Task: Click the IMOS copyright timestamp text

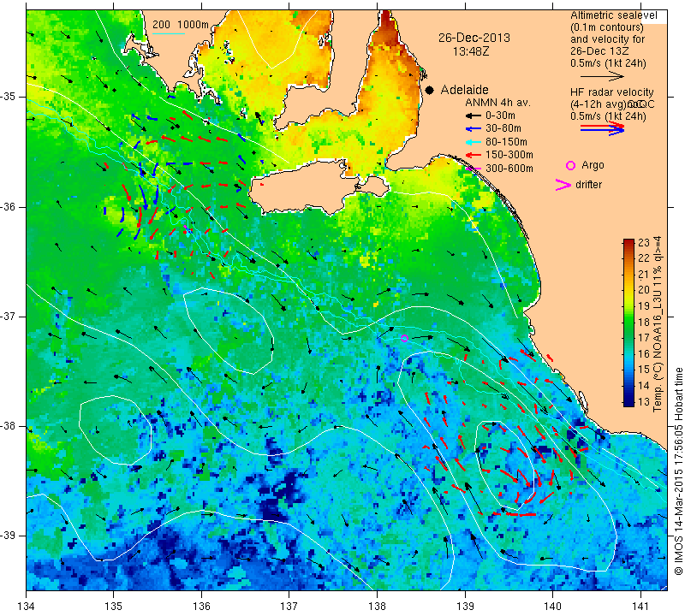Action: point(678,471)
